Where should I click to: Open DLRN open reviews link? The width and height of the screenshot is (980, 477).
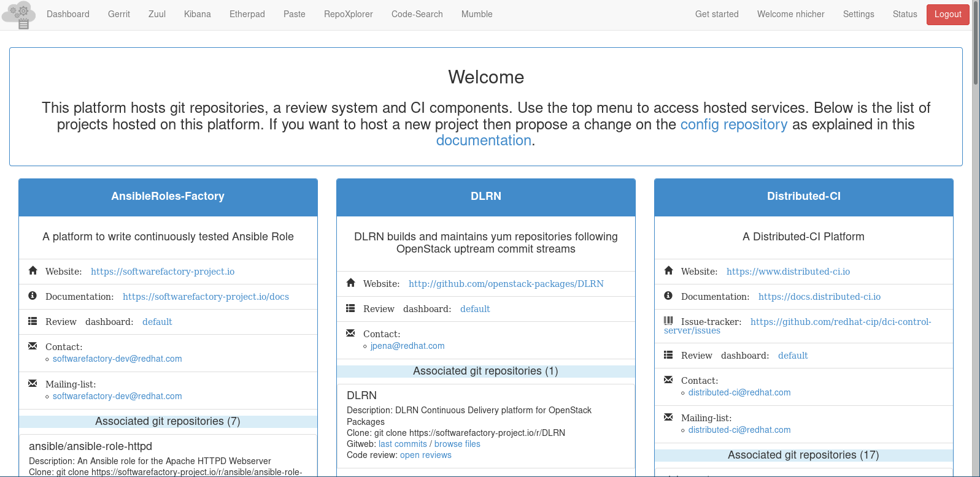click(425, 455)
